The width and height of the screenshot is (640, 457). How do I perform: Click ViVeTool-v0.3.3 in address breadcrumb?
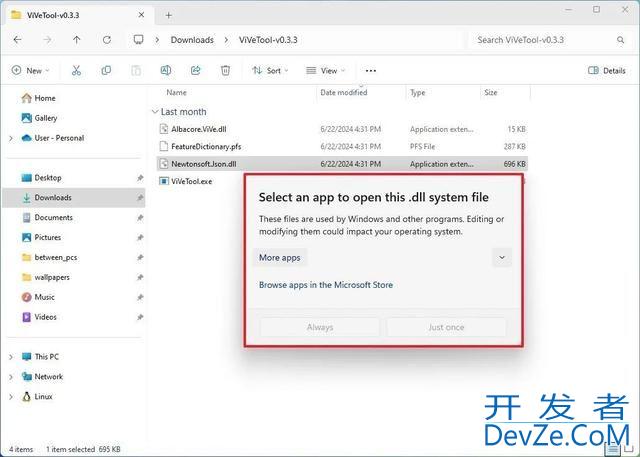tap(268, 40)
